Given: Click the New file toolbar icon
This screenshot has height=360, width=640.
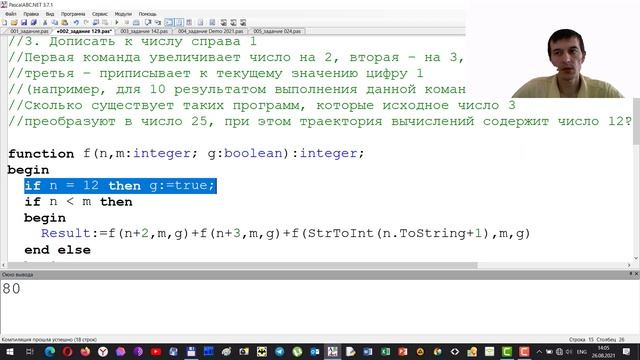Looking at the screenshot, I should coord(4,22).
